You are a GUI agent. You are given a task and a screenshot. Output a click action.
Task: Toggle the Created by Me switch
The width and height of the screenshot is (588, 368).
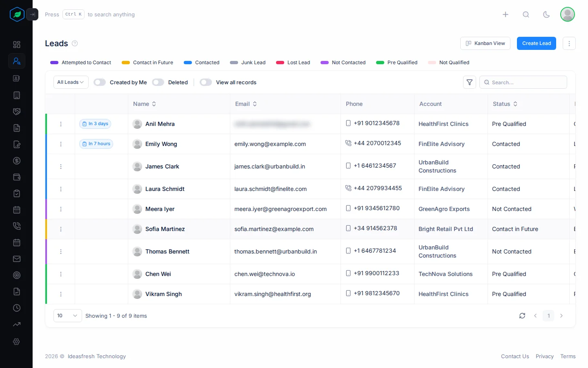[100, 82]
